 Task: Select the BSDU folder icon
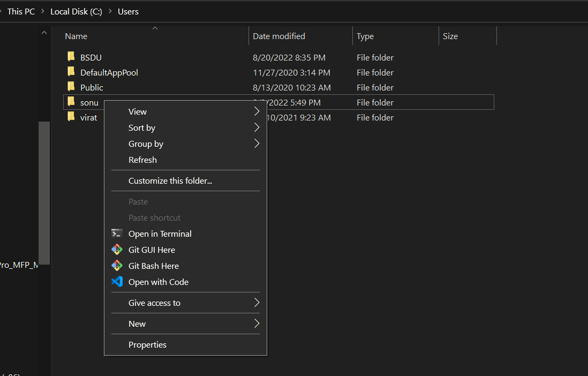pos(71,57)
